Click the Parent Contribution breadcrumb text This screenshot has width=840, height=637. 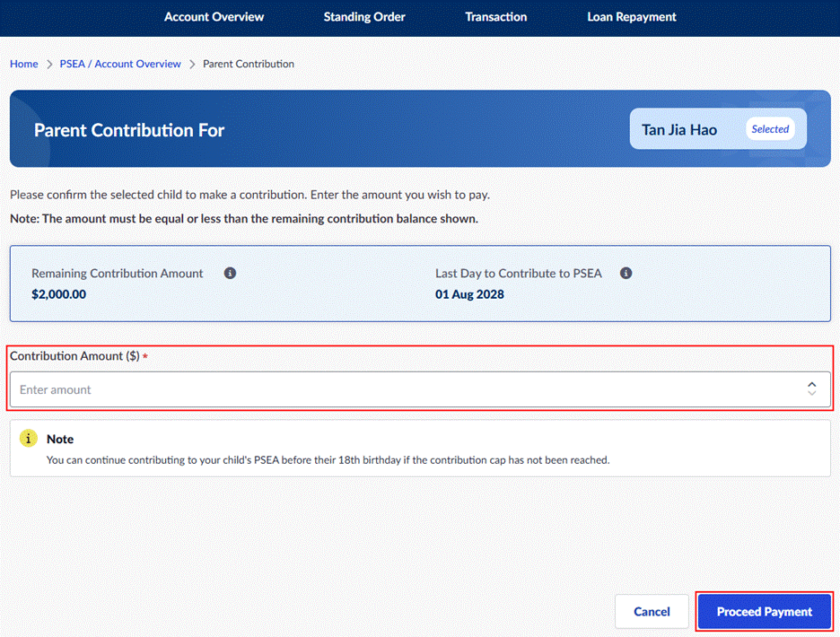click(249, 64)
